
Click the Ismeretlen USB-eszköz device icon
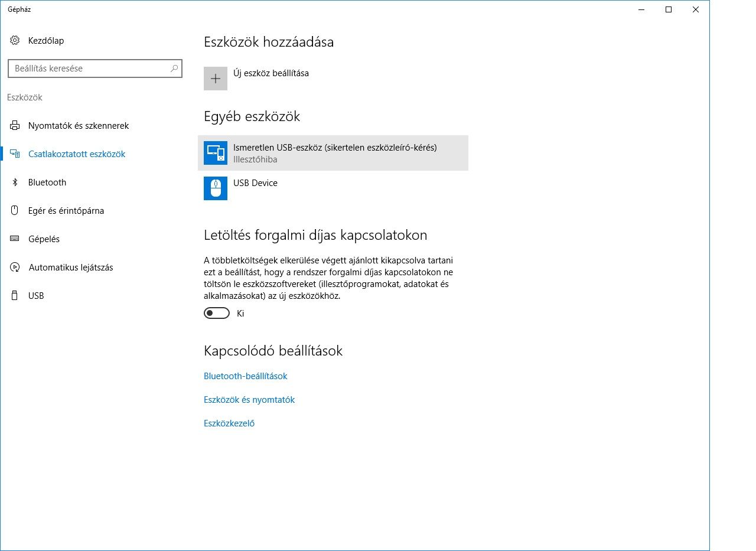pyautogui.click(x=216, y=153)
